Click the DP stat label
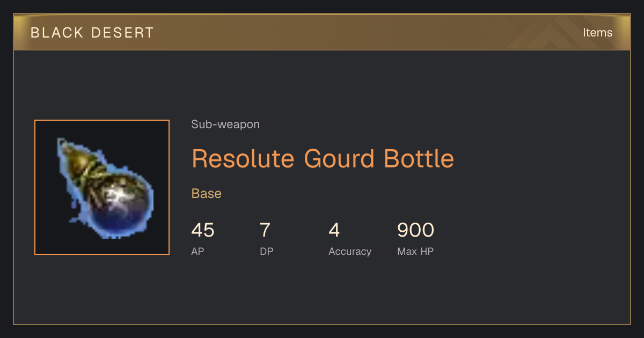The width and height of the screenshot is (644, 338). (267, 251)
